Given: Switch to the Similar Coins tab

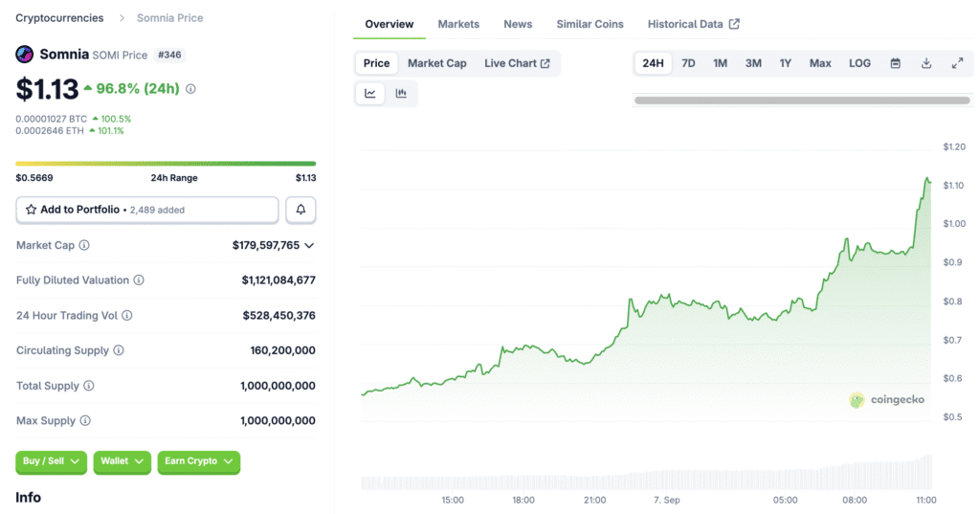Looking at the screenshot, I should tap(590, 24).
